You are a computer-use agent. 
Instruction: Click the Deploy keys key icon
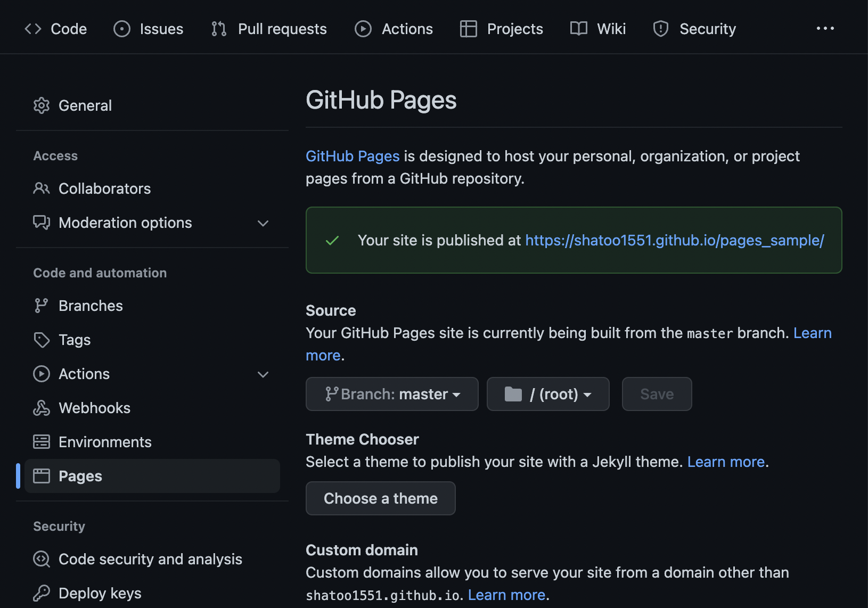coord(42,593)
